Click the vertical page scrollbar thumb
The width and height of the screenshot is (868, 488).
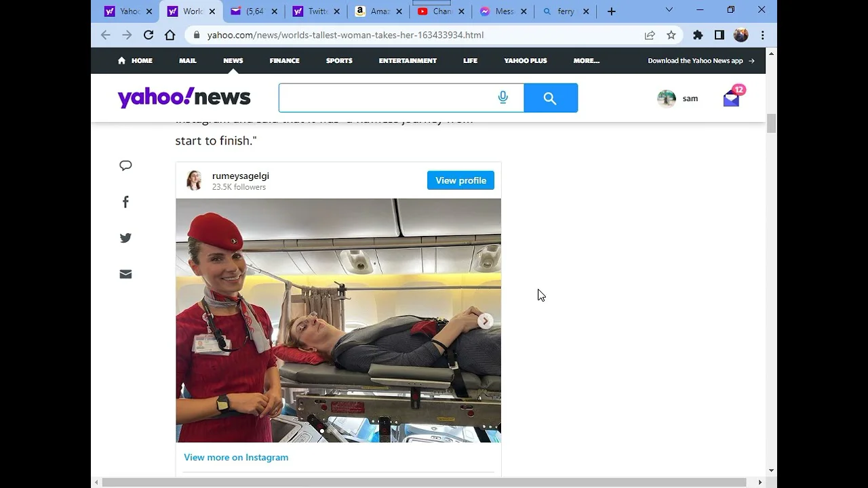point(771,124)
